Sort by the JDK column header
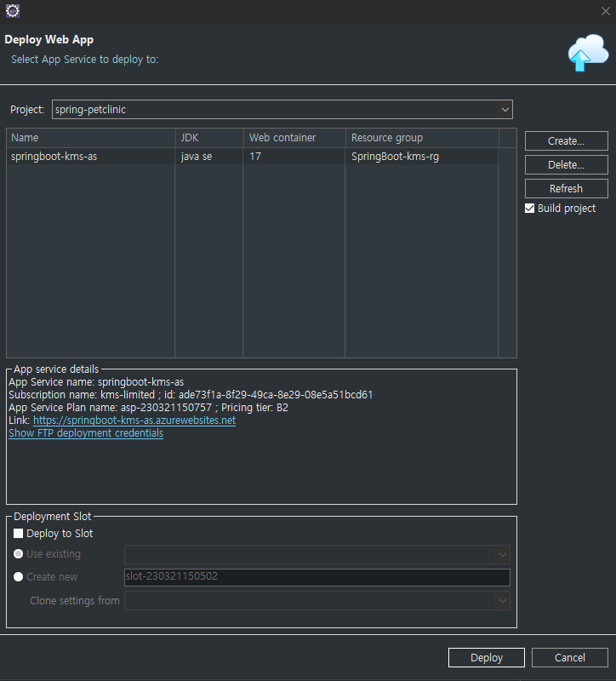The width and height of the screenshot is (616, 681). 209,138
